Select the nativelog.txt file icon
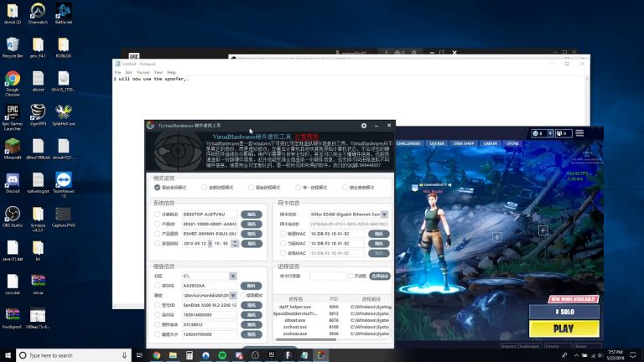Viewport: 644px width, 362px height. (38, 183)
